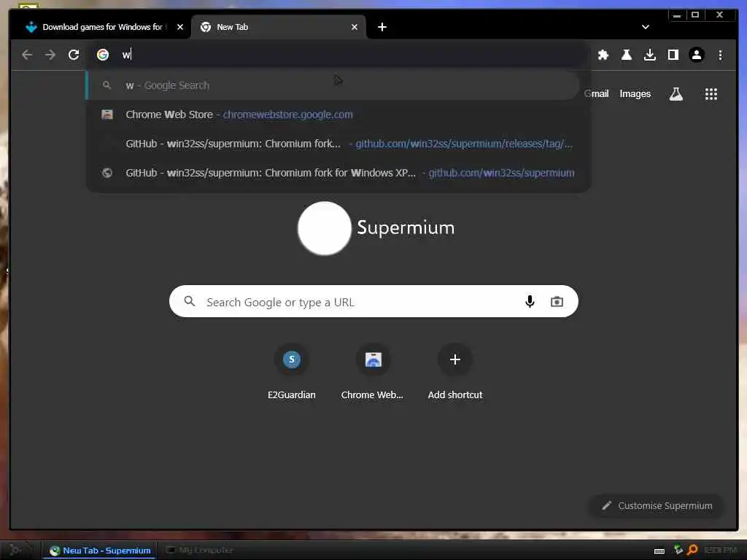Viewport: 747px width, 560px height.
Task: Toggle the side panel icon
Action: (673, 55)
